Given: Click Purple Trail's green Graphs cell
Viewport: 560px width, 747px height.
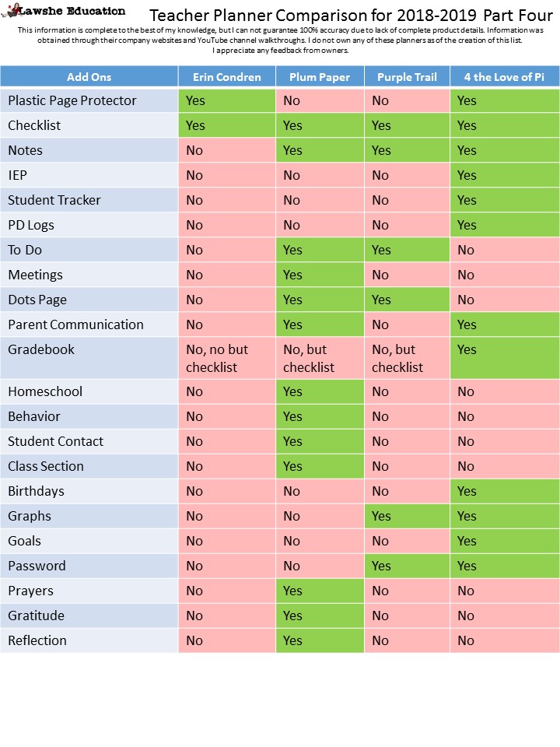Looking at the screenshot, I should [407, 516].
